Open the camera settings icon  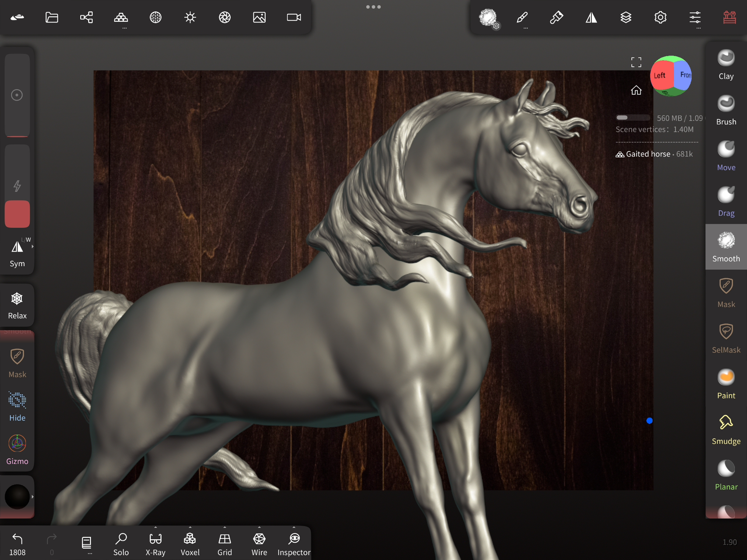click(294, 17)
